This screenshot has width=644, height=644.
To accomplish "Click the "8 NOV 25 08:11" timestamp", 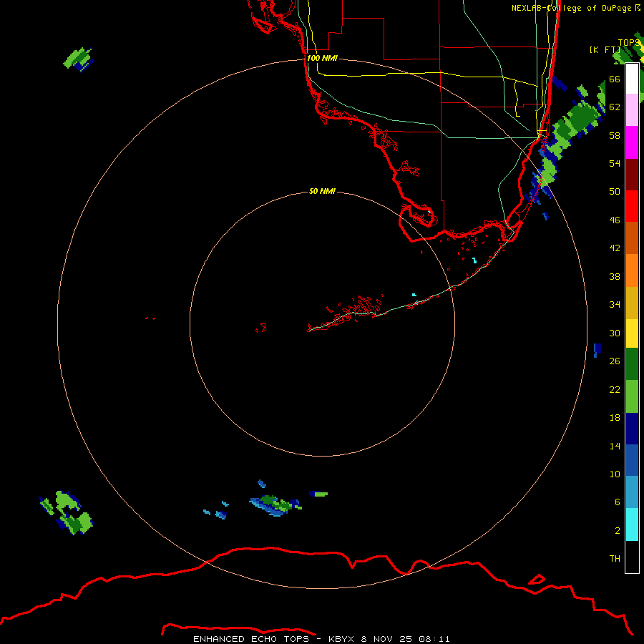I will 406,639.
